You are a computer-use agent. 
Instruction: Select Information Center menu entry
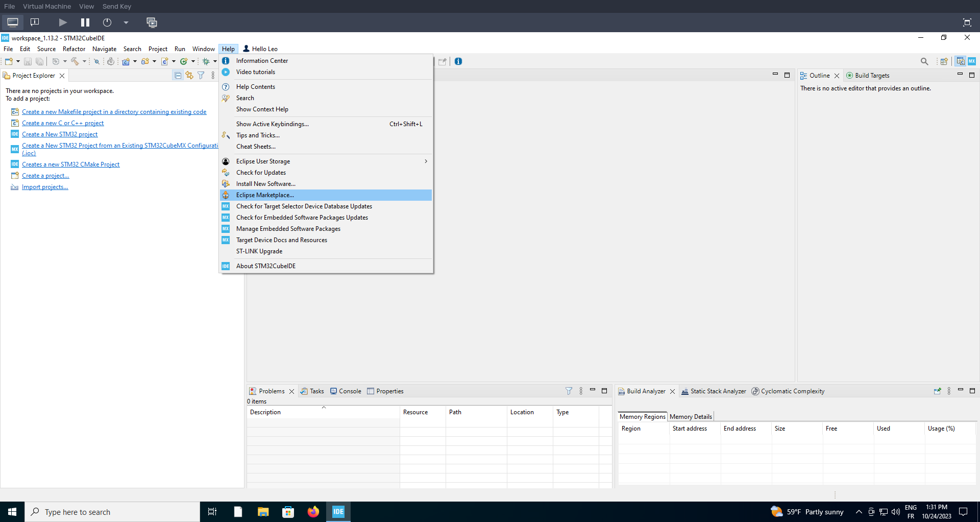326,61
